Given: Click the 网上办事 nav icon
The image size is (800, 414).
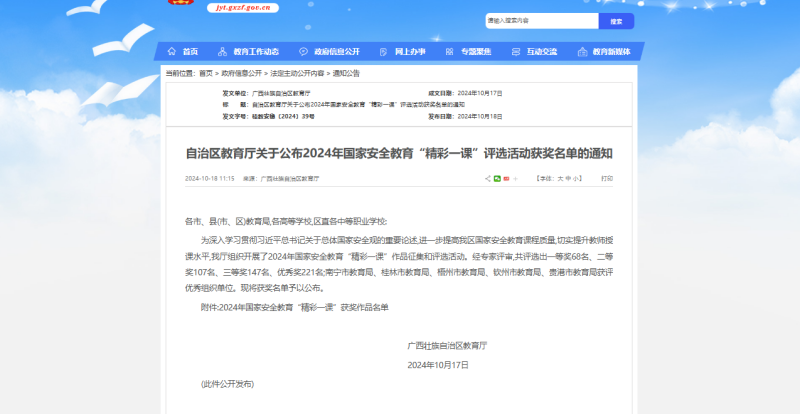Looking at the screenshot, I should (x=383, y=51).
